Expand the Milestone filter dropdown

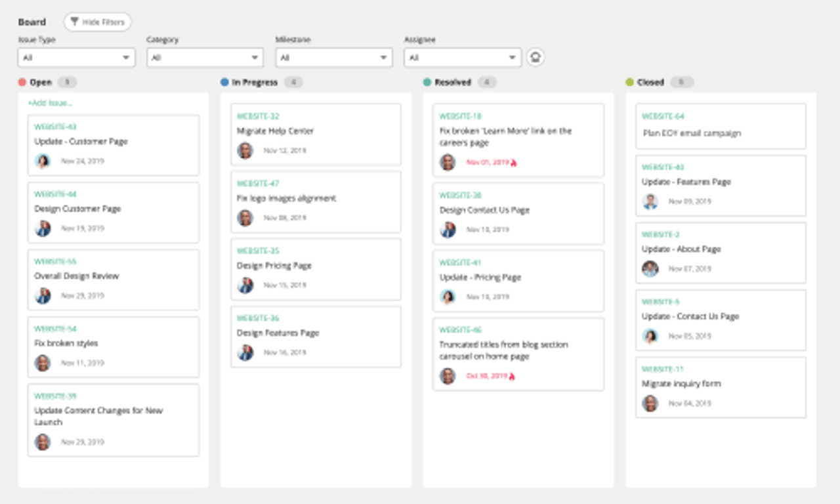tap(334, 58)
